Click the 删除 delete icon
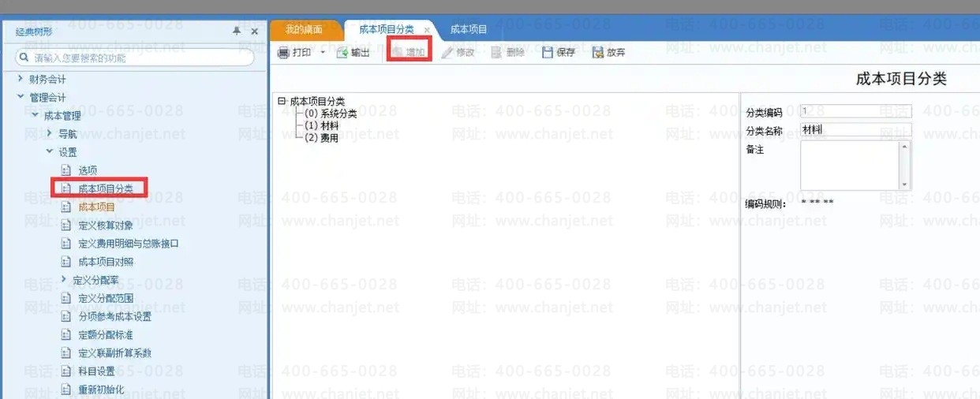The width and height of the screenshot is (980, 399). pos(496,53)
